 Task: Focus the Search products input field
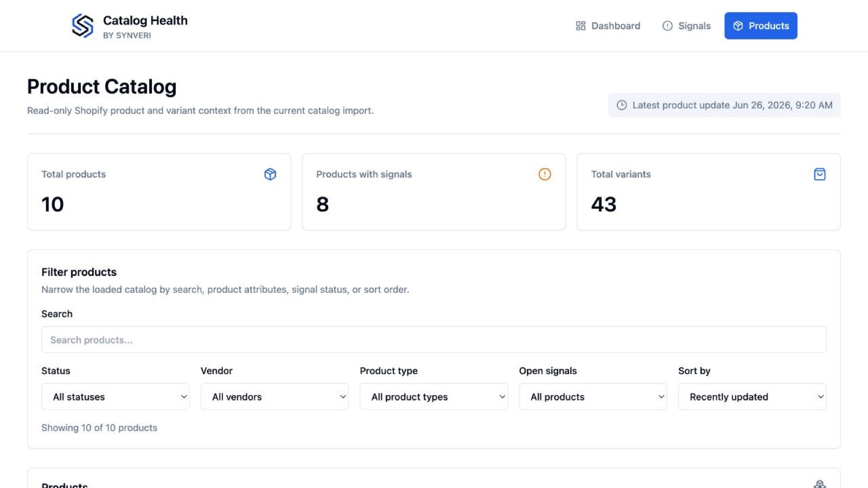tap(434, 339)
